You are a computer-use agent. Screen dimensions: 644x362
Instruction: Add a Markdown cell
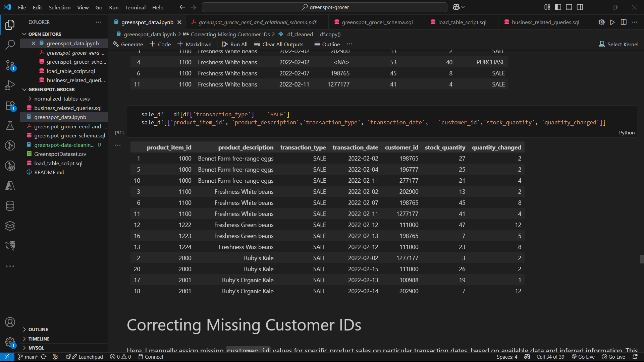coord(195,44)
